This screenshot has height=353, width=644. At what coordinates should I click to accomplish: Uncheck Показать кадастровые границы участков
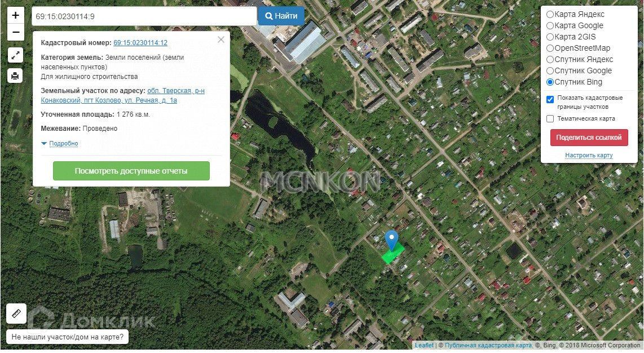click(x=550, y=99)
